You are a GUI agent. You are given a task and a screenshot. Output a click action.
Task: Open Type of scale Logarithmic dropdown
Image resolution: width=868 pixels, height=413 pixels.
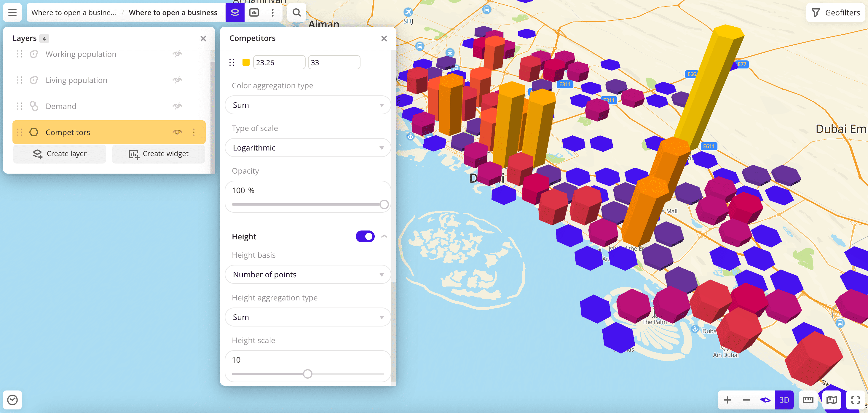(x=307, y=148)
